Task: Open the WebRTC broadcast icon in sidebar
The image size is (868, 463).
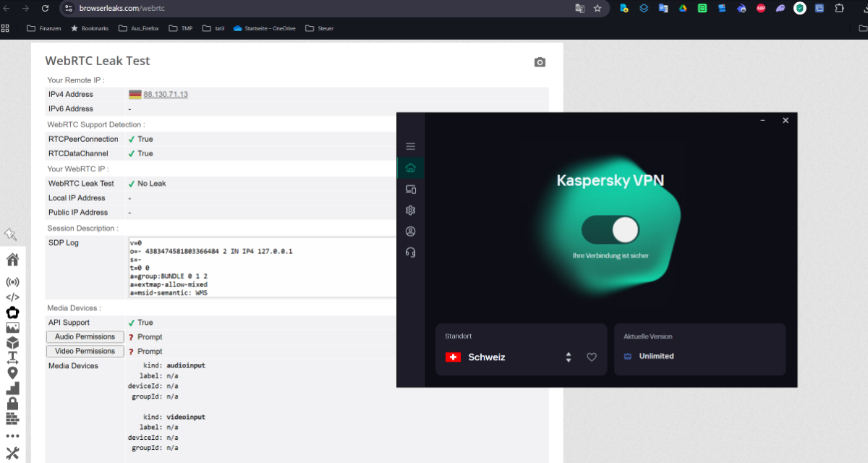Action: click(12, 281)
